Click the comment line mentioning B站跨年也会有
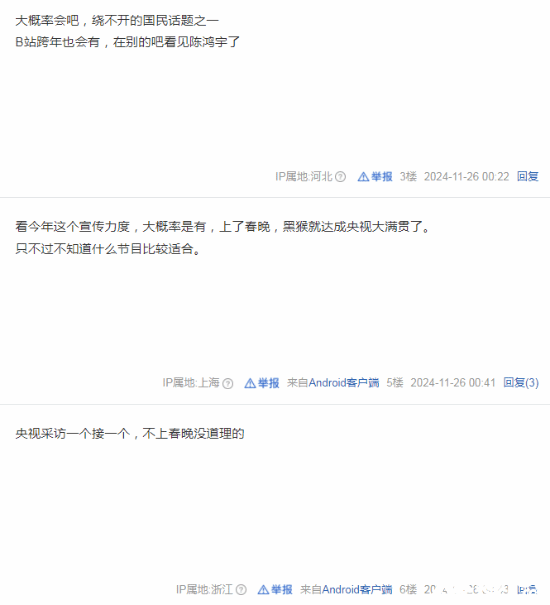The width and height of the screenshot is (550, 605). 127,42
